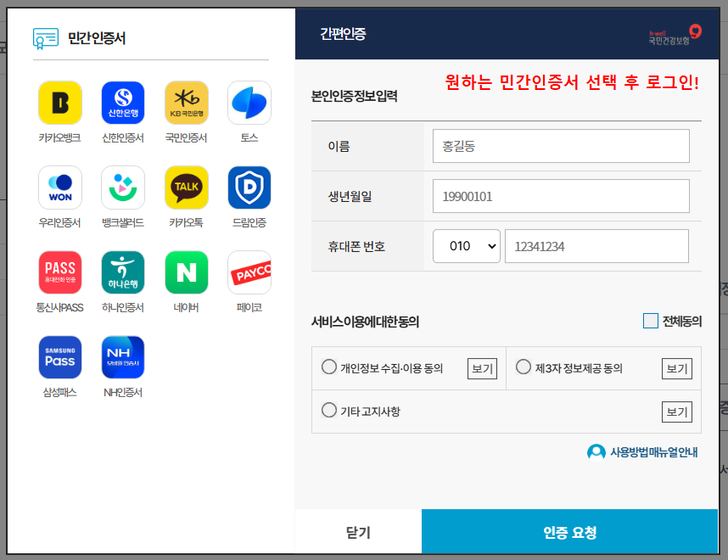Pick the Naver (네이버) icon
This screenshot has height=560, width=728.
pyautogui.click(x=186, y=272)
